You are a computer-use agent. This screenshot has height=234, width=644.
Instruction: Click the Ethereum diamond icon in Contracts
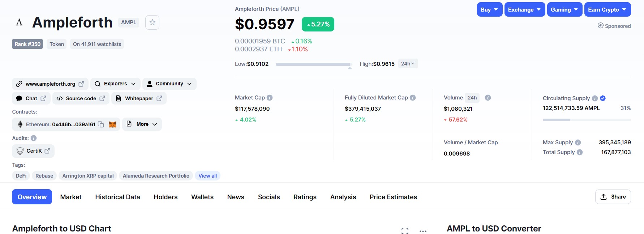(20, 124)
